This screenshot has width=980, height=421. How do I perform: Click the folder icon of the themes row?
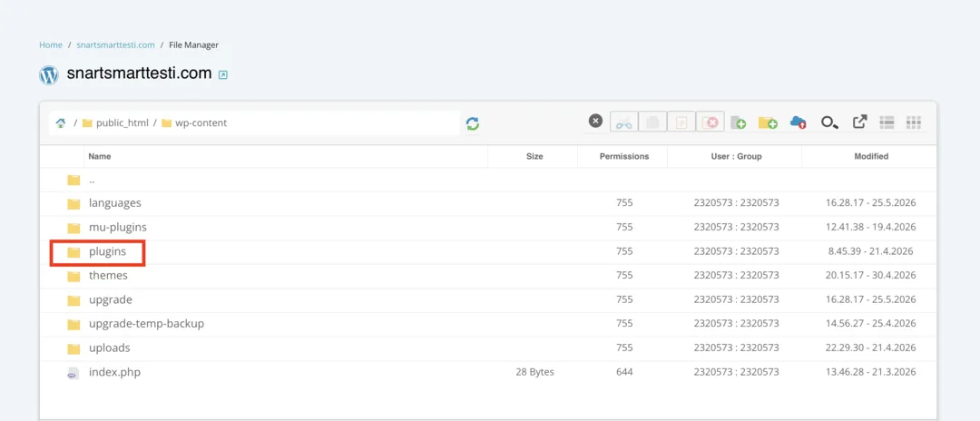click(x=73, y=276)
